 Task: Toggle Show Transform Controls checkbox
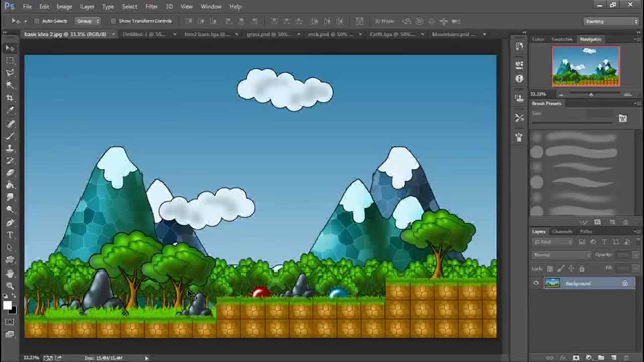[x=113, y=21]
